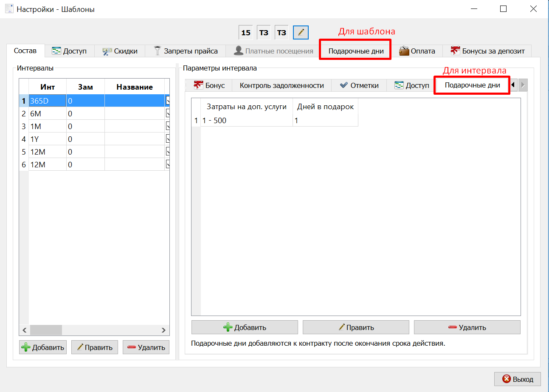
Task: Click the Затраты на доп. услуги header
Action: 246,107
